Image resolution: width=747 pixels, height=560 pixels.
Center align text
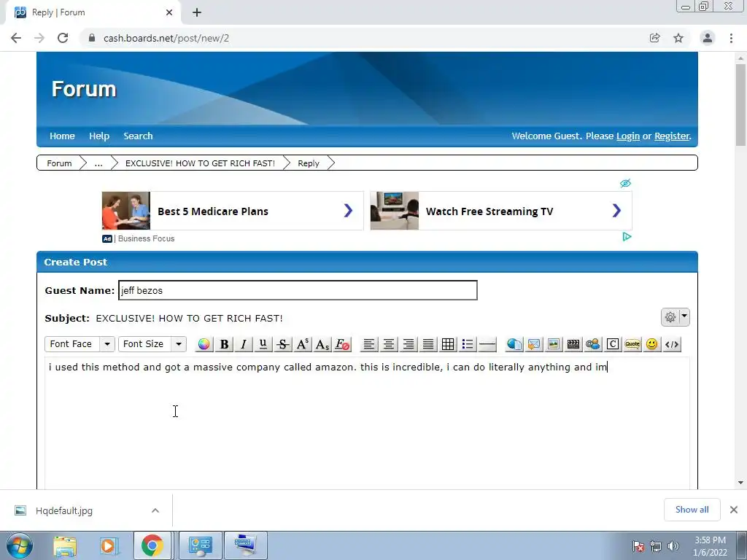click(x=389, y=344)
